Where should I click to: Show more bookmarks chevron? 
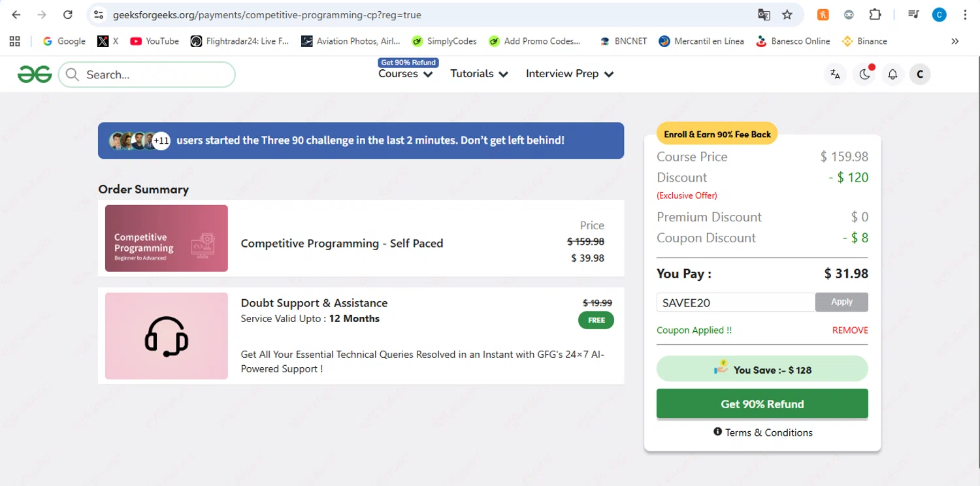tap(955, 41)
